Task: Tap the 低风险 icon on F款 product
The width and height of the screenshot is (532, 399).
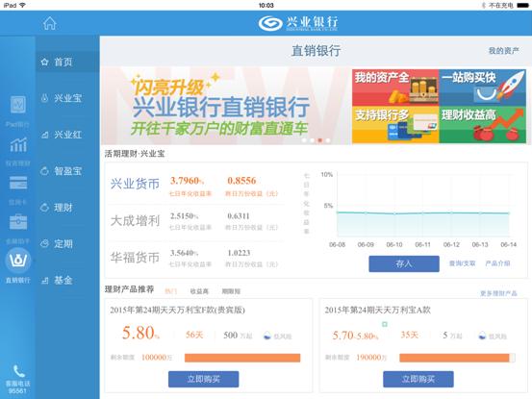Action: tap(267, 336)
